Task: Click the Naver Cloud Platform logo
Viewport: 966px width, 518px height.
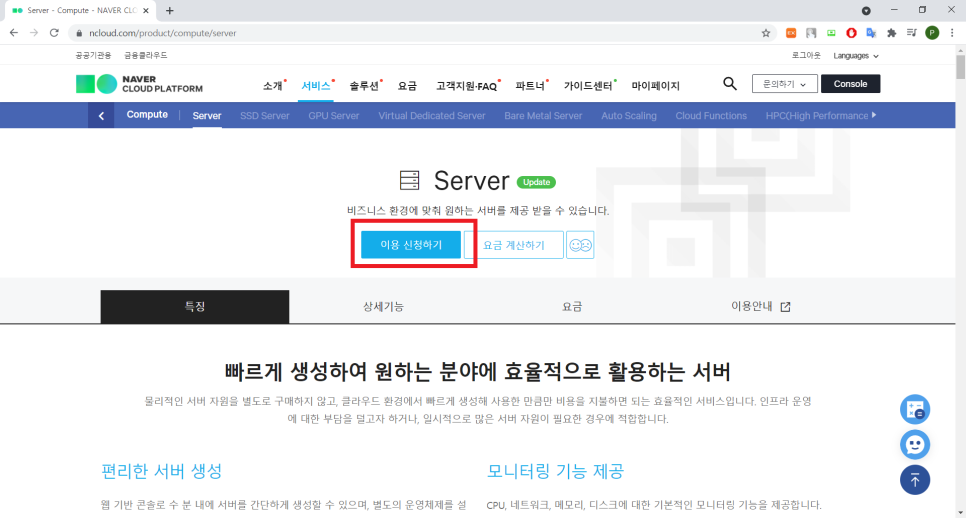Action: coord(139,84)
